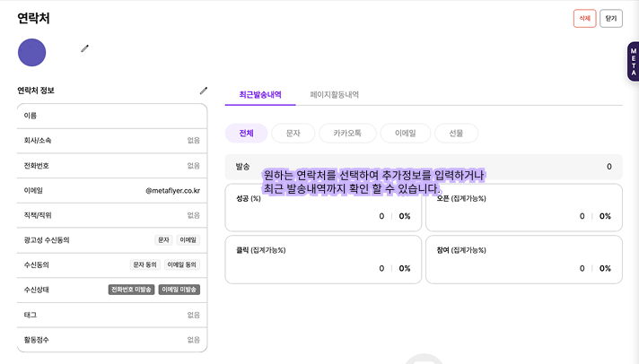This screenshot has height=364, width=639.
Task: Click the pencil icon beside the profile avatar
Action: (85, 48)
